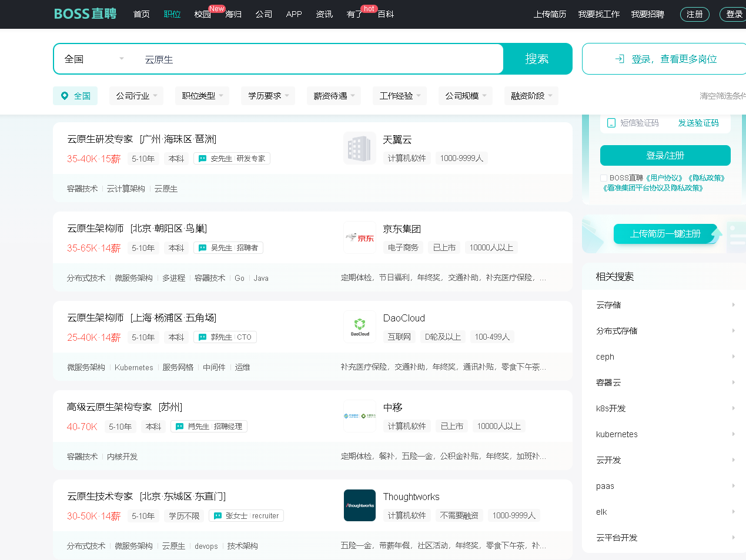The height and width of the screenshot is (560, 746).
Task: Expand the 薪资待遇 filter dropdown
Action: point(334,96)
